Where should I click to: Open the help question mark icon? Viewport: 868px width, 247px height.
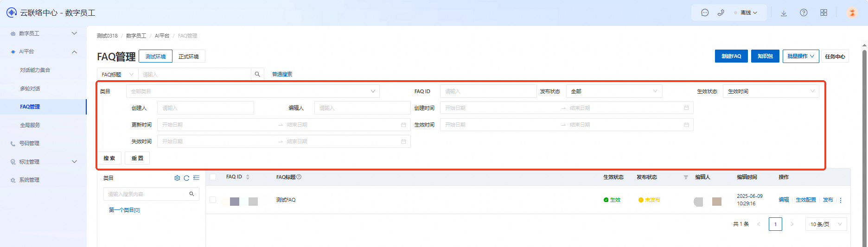[804, 13]
